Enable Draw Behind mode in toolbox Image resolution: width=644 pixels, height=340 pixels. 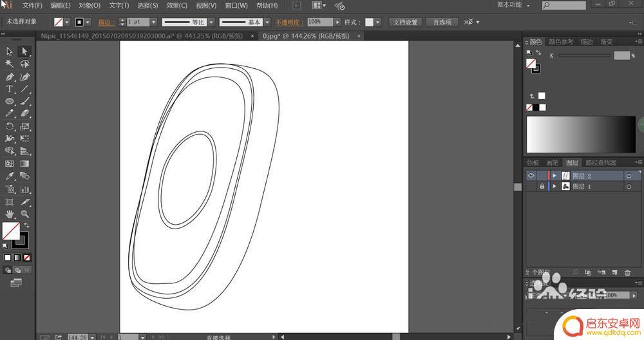coord(17,270)
